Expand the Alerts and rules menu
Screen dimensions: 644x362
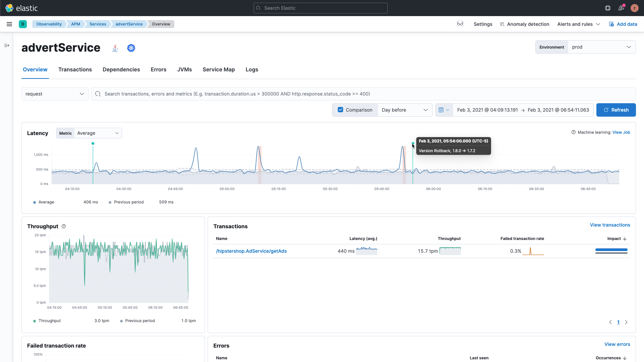click(579, 24)
